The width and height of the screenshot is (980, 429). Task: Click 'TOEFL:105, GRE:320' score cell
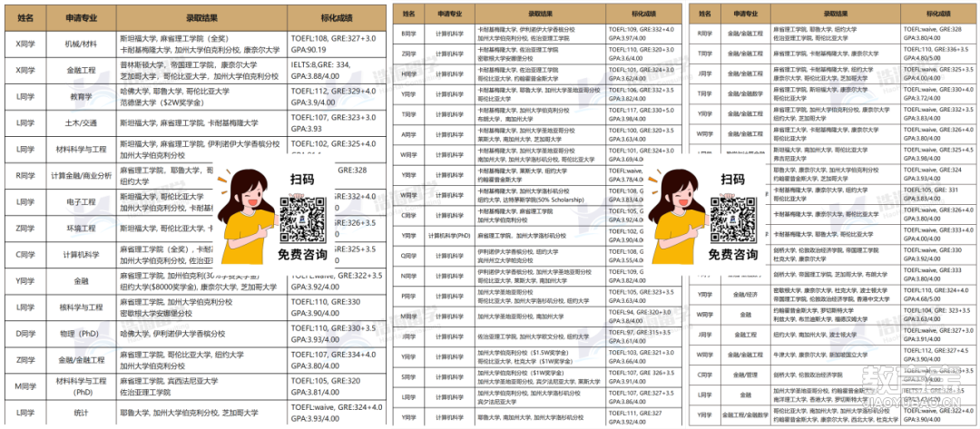tap(337, 386)
